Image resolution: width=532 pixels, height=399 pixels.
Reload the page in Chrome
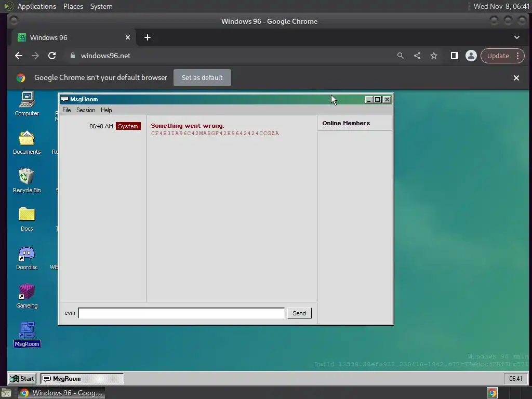click(x=52, y=56)
